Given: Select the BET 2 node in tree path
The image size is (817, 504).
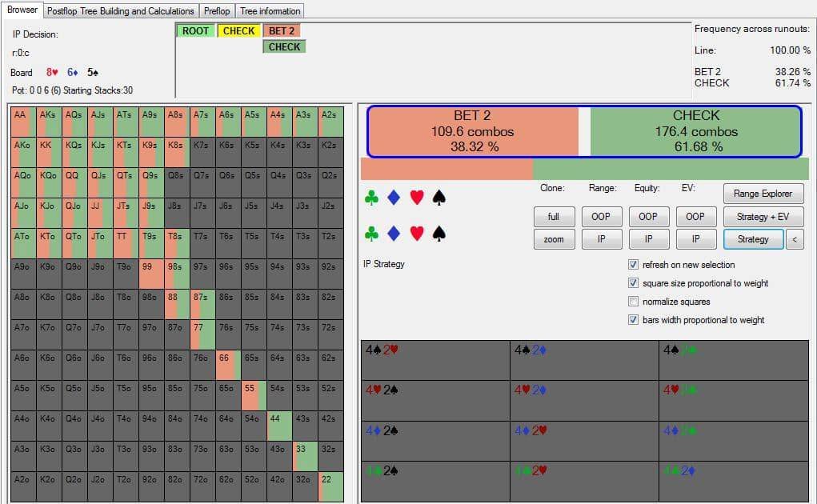Looking at the screenshot, I should pyautogui.click(x=282, y=31).
